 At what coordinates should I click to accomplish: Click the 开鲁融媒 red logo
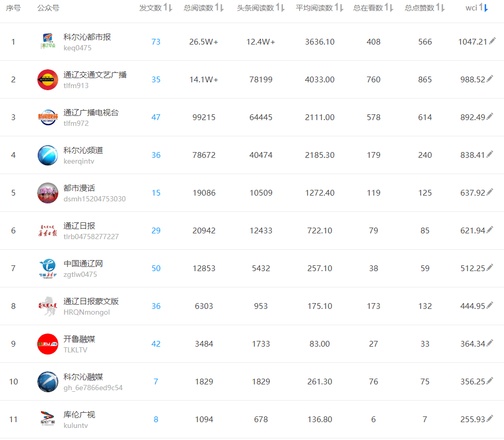point(48,344)
